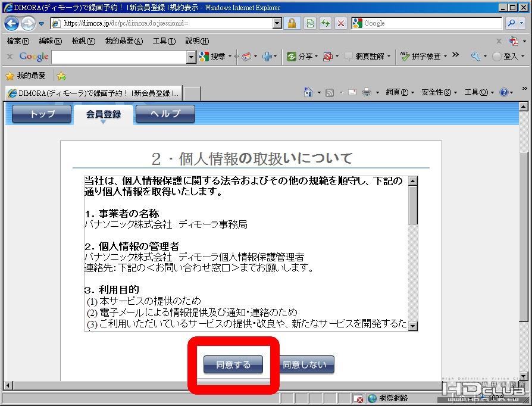
Task: Open the 工具(T) menu in menu bar
Action: [x=164, y=41]
